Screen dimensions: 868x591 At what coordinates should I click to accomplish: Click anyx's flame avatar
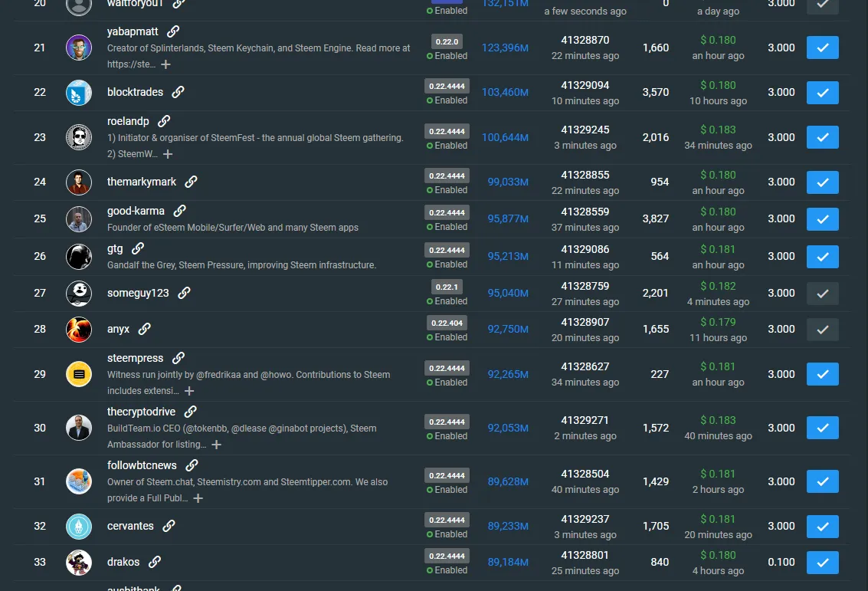[x=79, y=330]
